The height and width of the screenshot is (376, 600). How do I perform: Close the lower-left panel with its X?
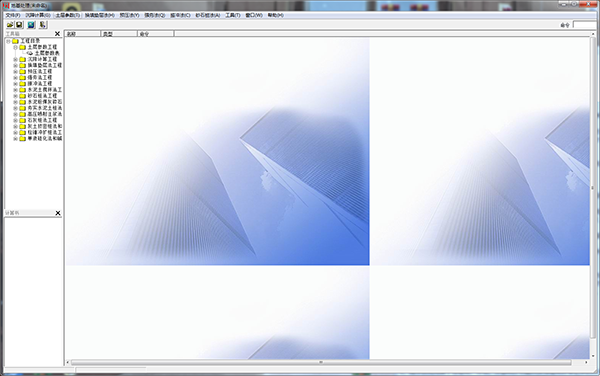pyautogui.click(x=58, y=213)
